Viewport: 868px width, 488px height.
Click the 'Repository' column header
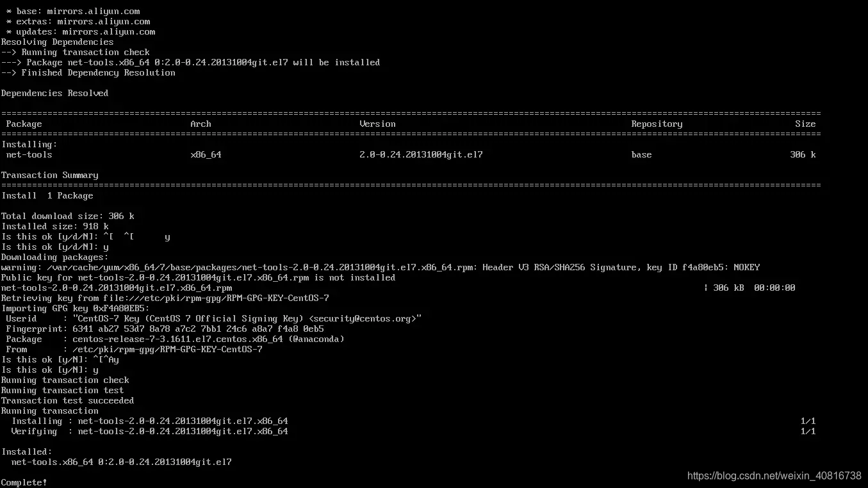point(657,124)
